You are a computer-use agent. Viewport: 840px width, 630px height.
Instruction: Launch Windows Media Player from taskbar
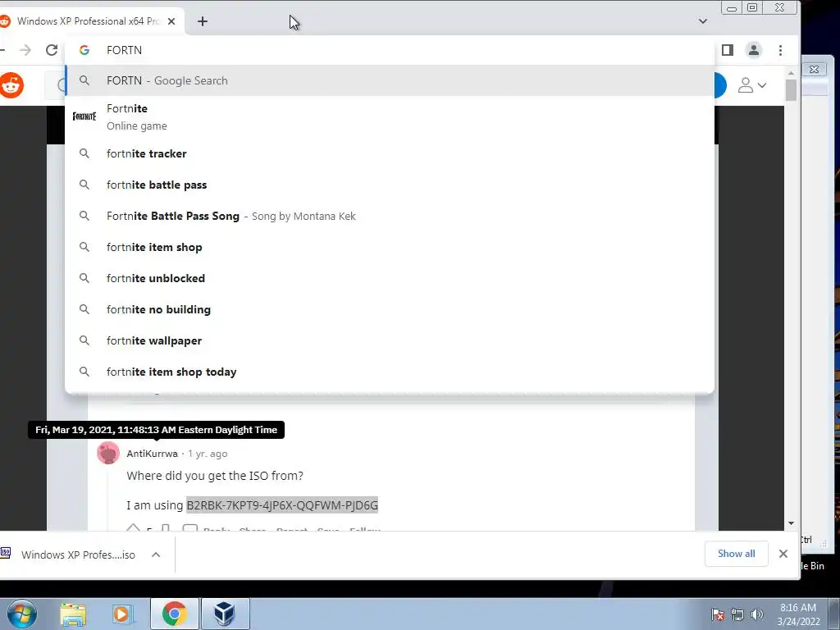[122, 614]
